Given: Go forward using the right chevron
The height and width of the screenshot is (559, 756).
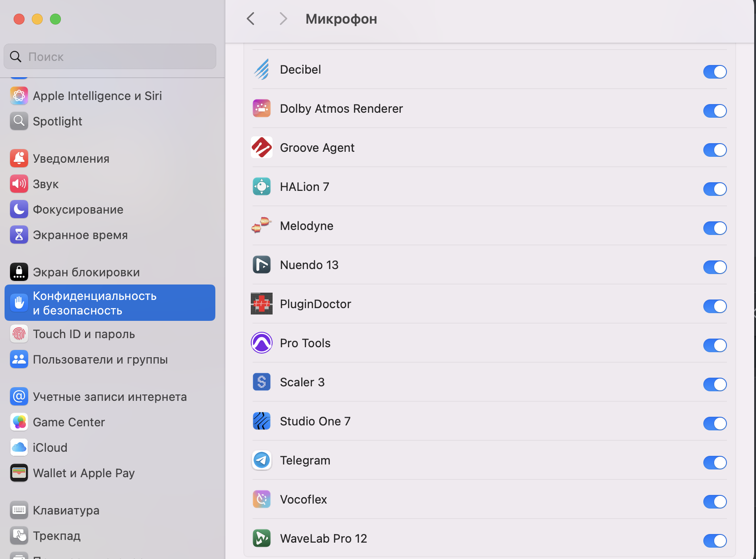Looking at the screenshot, I should (x=283, y=19).
